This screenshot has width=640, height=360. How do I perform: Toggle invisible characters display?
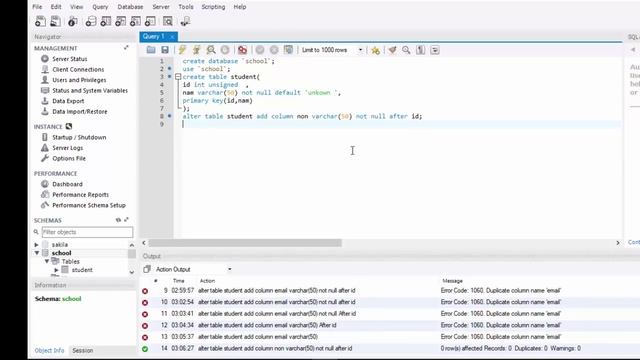click(x=420, y=50)
